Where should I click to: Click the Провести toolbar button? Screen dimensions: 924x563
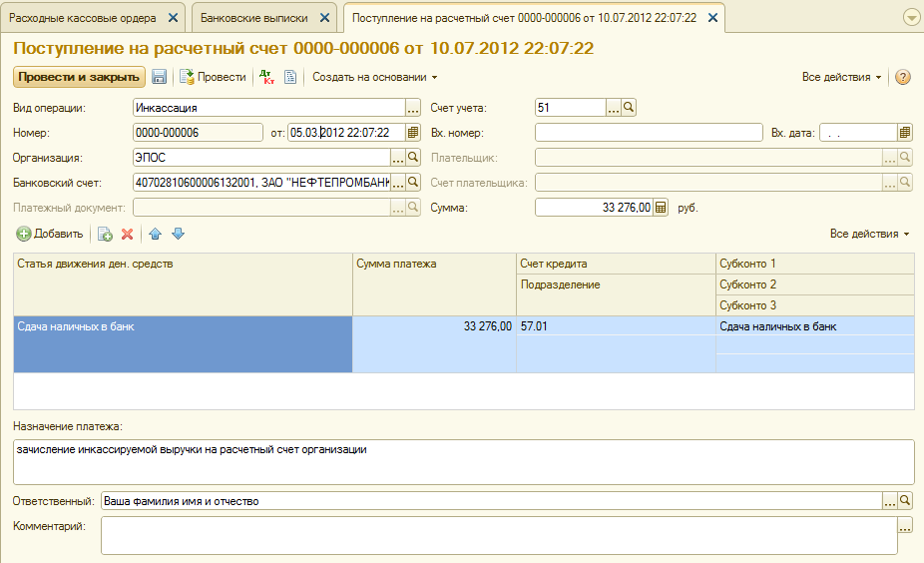(213, 77)
